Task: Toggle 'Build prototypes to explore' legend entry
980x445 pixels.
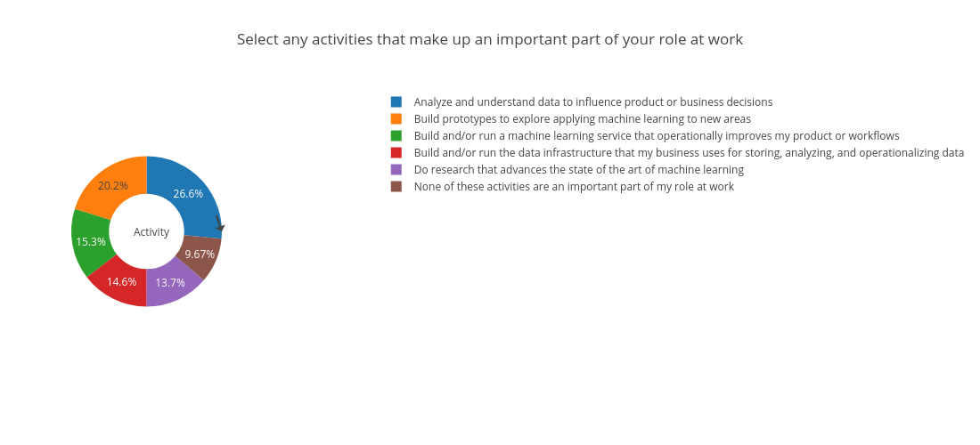Action: 582,118
